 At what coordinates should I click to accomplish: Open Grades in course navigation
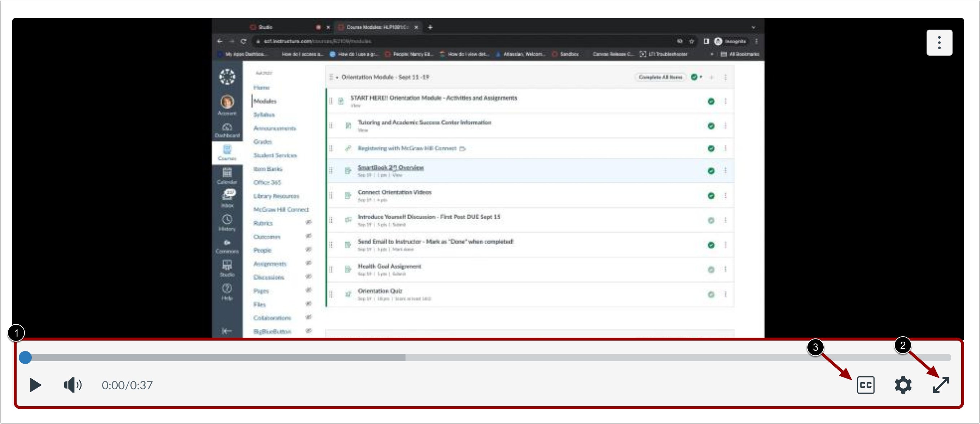263,142
